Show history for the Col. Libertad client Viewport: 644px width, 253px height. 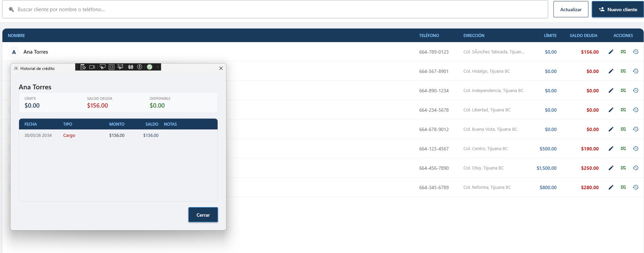point(635,110)
